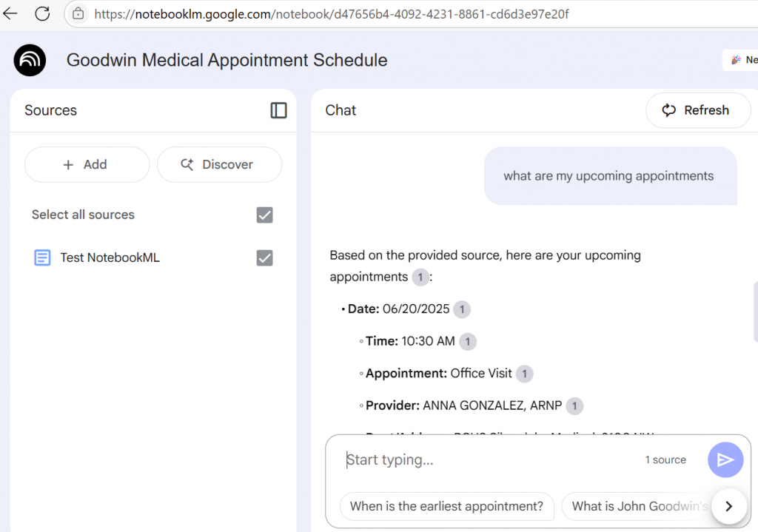View site information lock icon
Screen dimensions: 758x532
coord(78,14)
